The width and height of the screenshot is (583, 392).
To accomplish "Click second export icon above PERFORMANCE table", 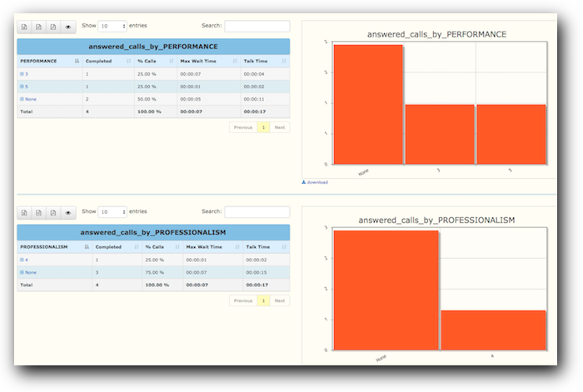I will (x=38, y=27).
